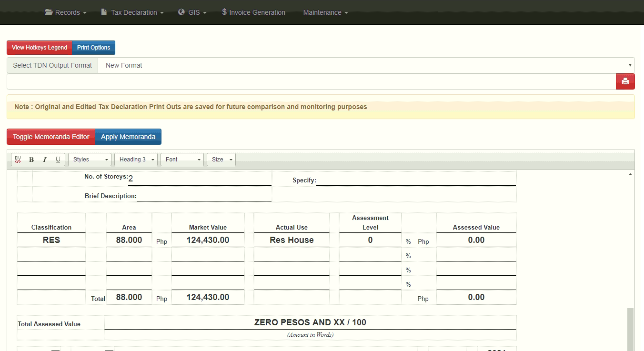Image resolution: width=644 pixels, height=351 pixels.
Task: Click the editor scrollbar up arrow
Action: click(x=631, y=175)
